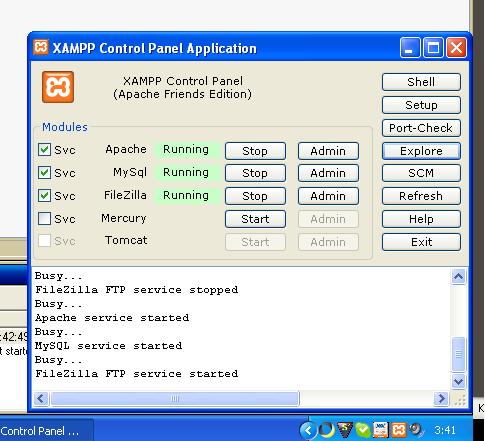Stop the Apache module
The image size is (485, 441).
pos(255,151)
